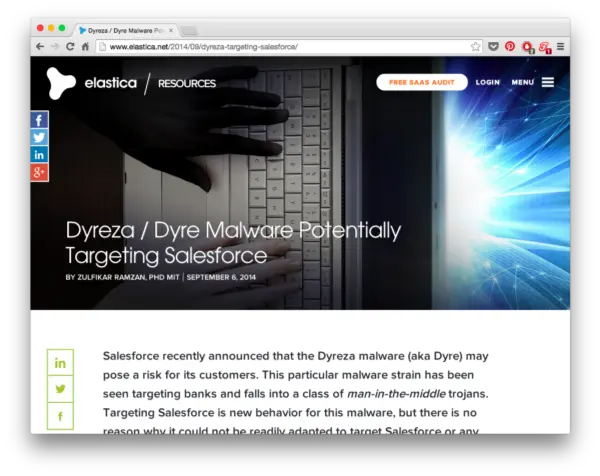Select the Dyreza / Dyre Malware tab
The width and height of the screenshot is (600, 476).
pyautogui.click(x=126, y=31)
